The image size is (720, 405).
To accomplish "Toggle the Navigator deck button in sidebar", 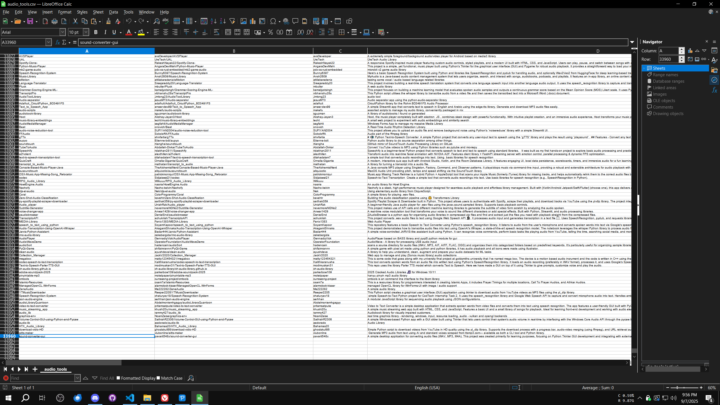I will (714, 80).
